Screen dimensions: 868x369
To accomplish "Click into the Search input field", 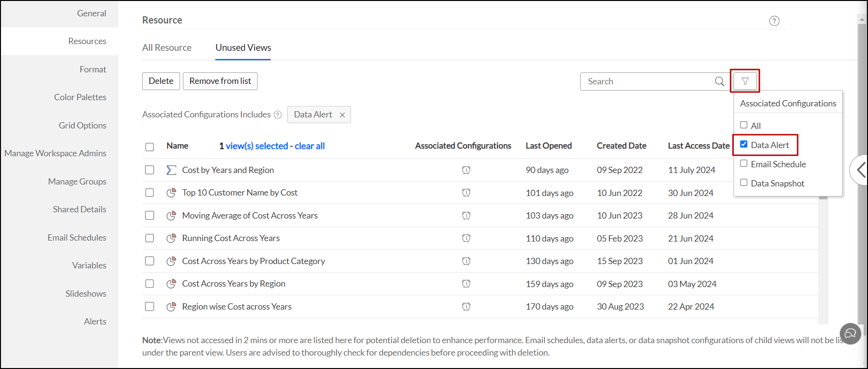I will 646,81.
